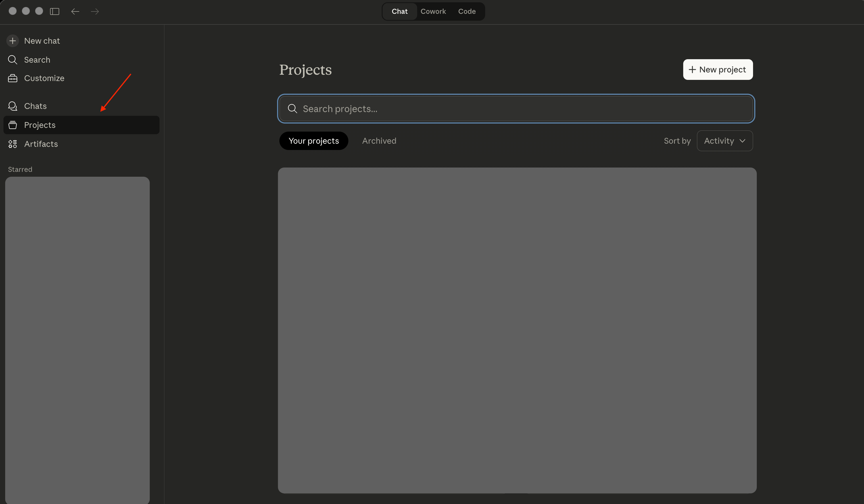This screenshot has width=864, height=504.
Task: Open Chats in the sidebar
Action: 81,106
